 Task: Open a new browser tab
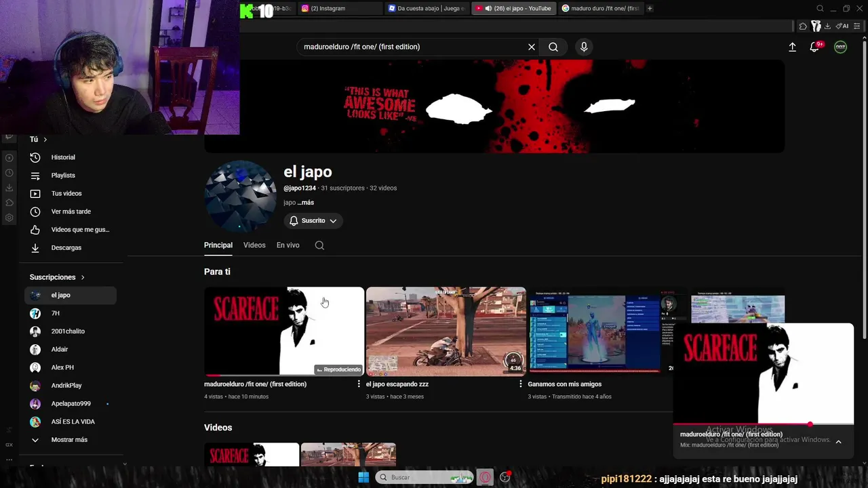(650, 8)
